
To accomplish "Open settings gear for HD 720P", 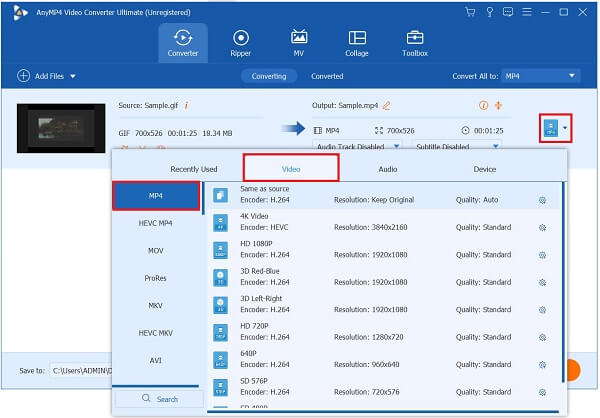I will pos(542,337).
